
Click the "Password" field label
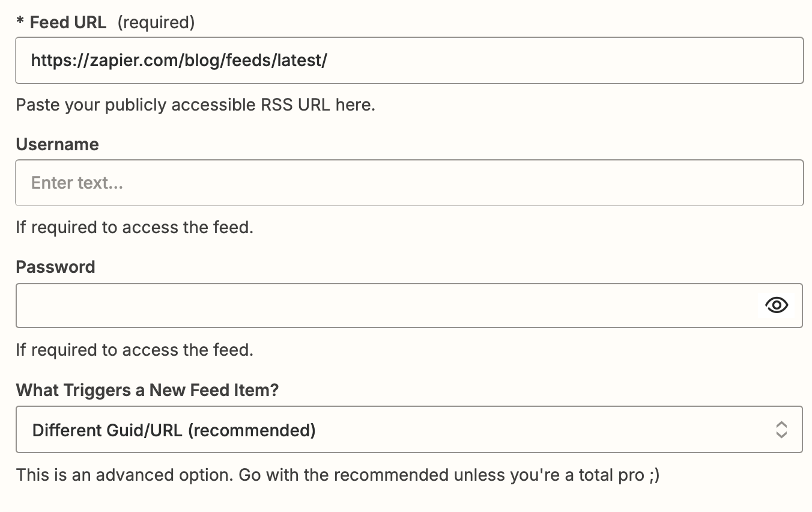coord(55,267)
